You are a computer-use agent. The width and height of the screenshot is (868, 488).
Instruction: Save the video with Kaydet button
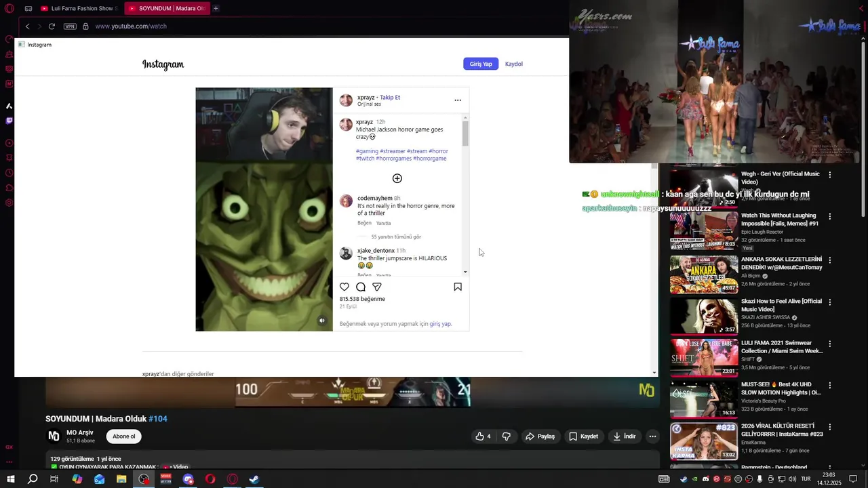(584, 436)
